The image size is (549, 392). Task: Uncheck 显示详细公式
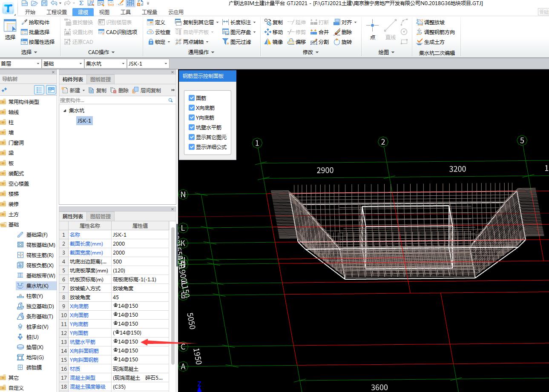click(x=192, y=147)
